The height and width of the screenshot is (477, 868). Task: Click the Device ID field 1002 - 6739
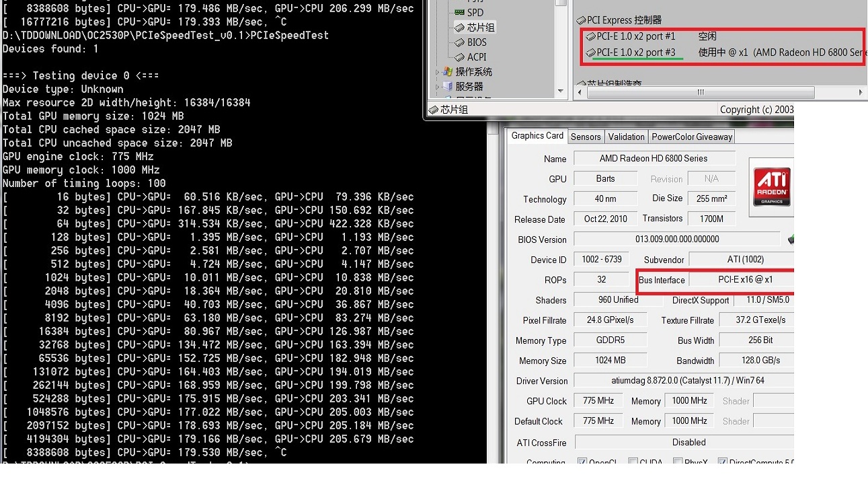coord(601,259)
